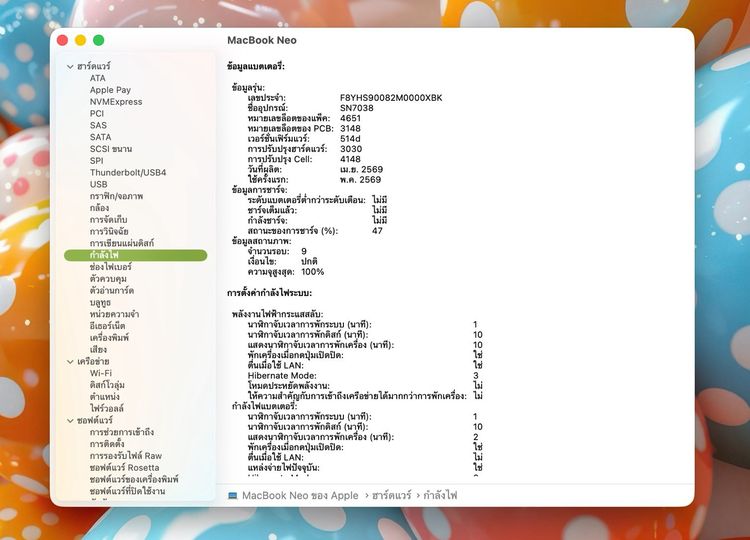
Task: Select อีเธอร์เน็ต sidebar item
Action: point(108,326)
